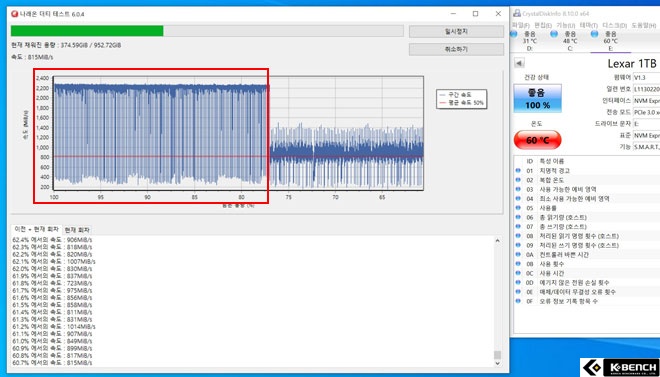The image size is (660, 377).
Task: Open the 테마(T) menu in CrystalDiskInfo
Action: coord(588,25)
